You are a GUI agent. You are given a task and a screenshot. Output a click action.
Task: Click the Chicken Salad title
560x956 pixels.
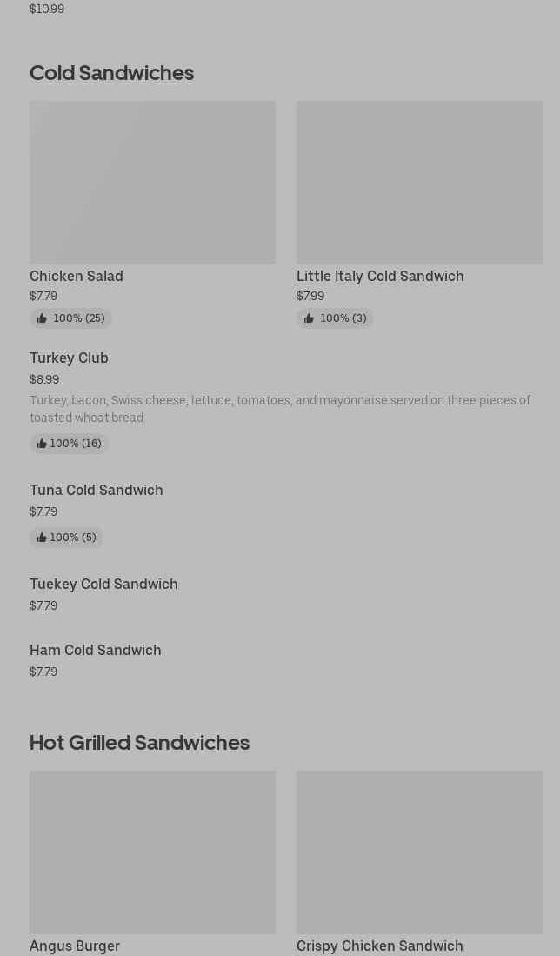(77, 276)
